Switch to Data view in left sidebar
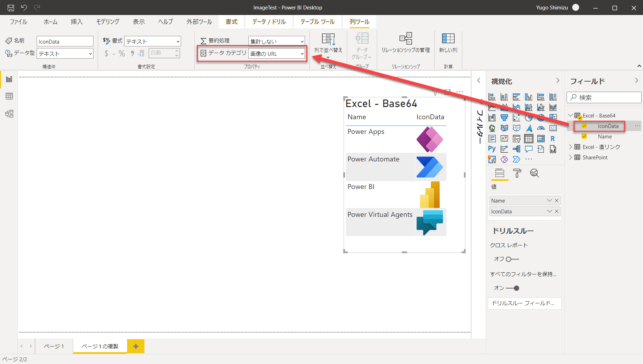 point(9,96)
